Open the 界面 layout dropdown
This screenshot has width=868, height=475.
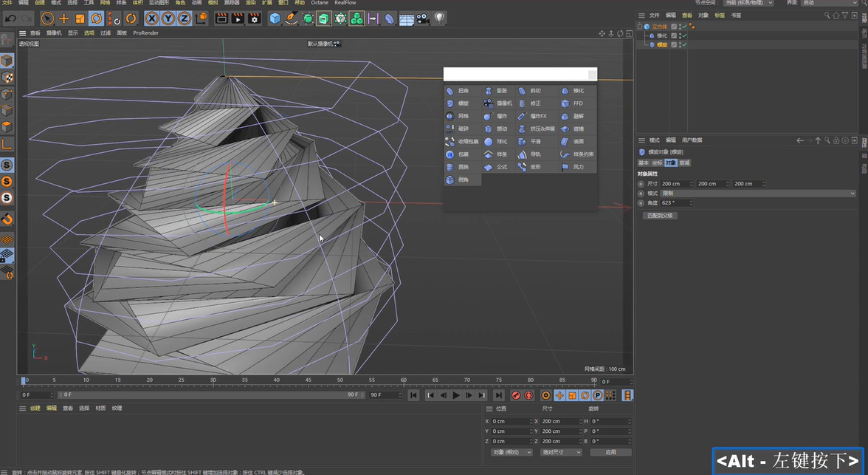click(x=829, y=3)
